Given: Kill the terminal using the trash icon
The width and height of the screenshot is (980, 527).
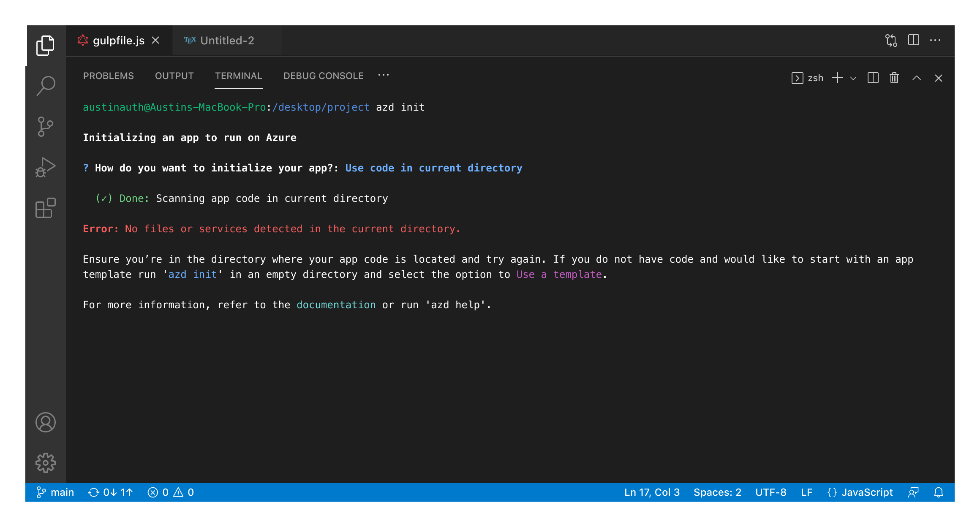Looking at the screenshot, I should click(894, 78).
